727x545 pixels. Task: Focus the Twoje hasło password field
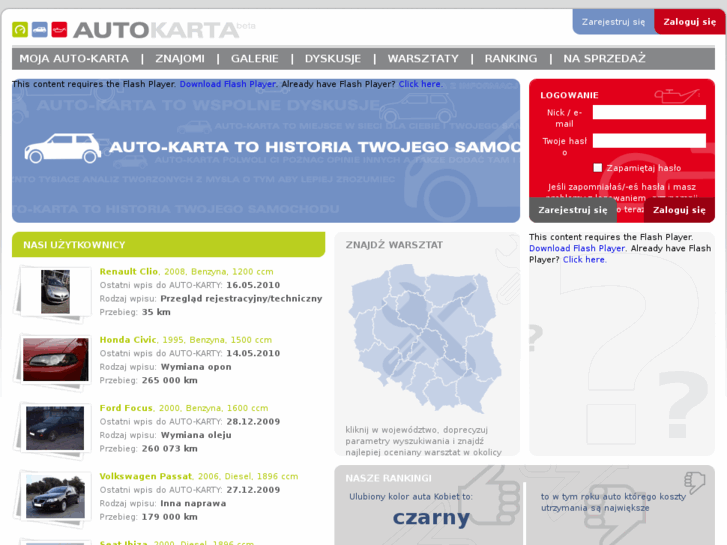coord(649,141)
